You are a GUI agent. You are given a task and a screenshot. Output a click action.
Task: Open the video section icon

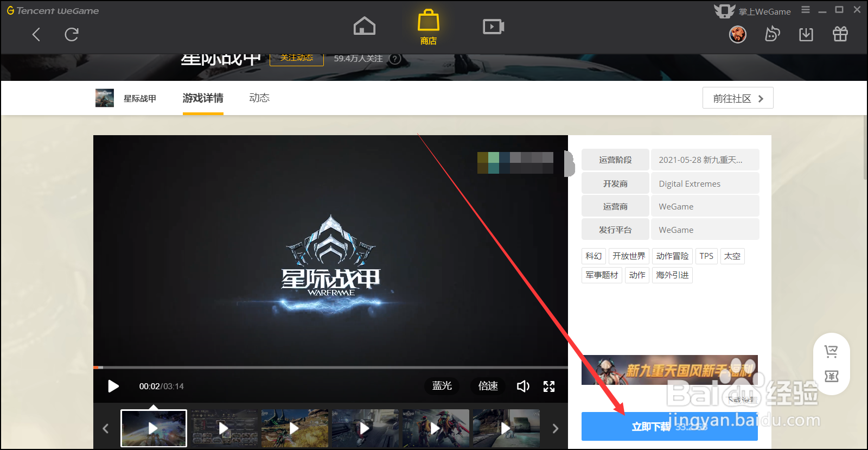coord(493,26)
